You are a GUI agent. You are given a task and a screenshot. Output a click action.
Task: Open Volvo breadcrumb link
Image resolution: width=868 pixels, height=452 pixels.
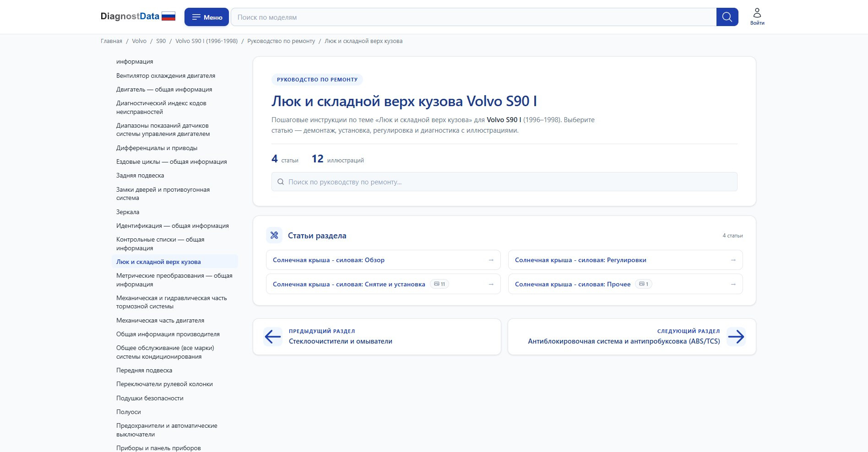(139, 41)
